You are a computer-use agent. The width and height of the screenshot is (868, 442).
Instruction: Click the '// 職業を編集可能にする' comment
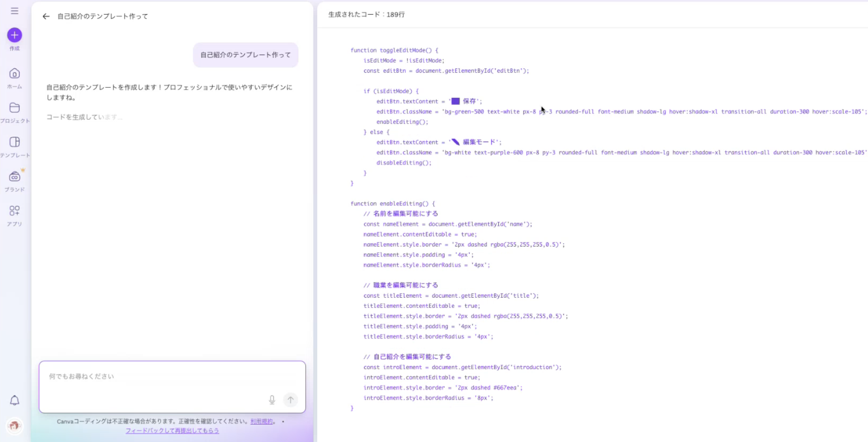coord(401,285)
